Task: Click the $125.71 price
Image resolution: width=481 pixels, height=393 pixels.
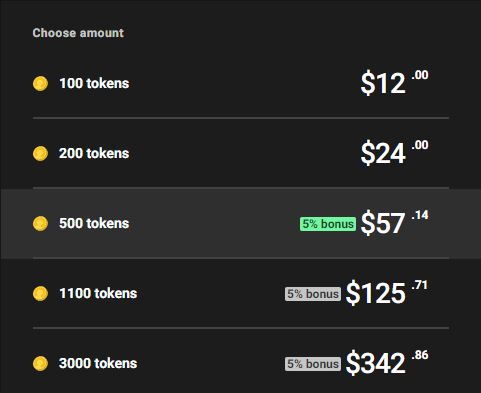Action: click(386, 292)
